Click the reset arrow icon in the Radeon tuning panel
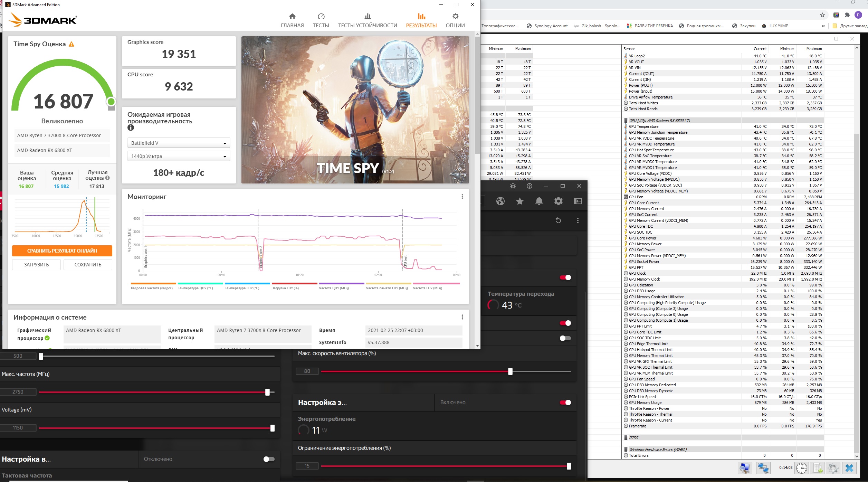The width and height of the screenshot is (868, 482). [558, 220]
